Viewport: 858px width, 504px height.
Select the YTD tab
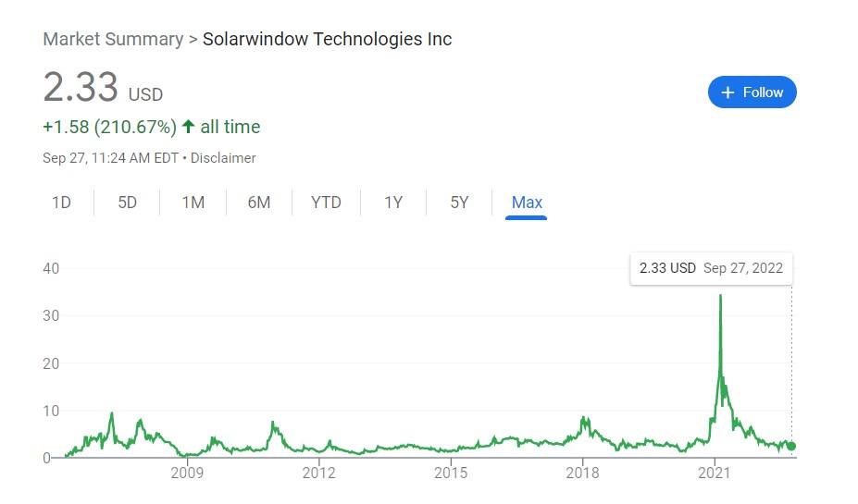tap(326, 203)
